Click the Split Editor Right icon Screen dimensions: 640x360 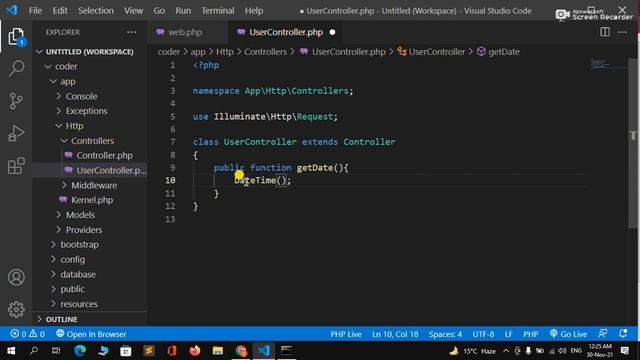tap(605, 32)
